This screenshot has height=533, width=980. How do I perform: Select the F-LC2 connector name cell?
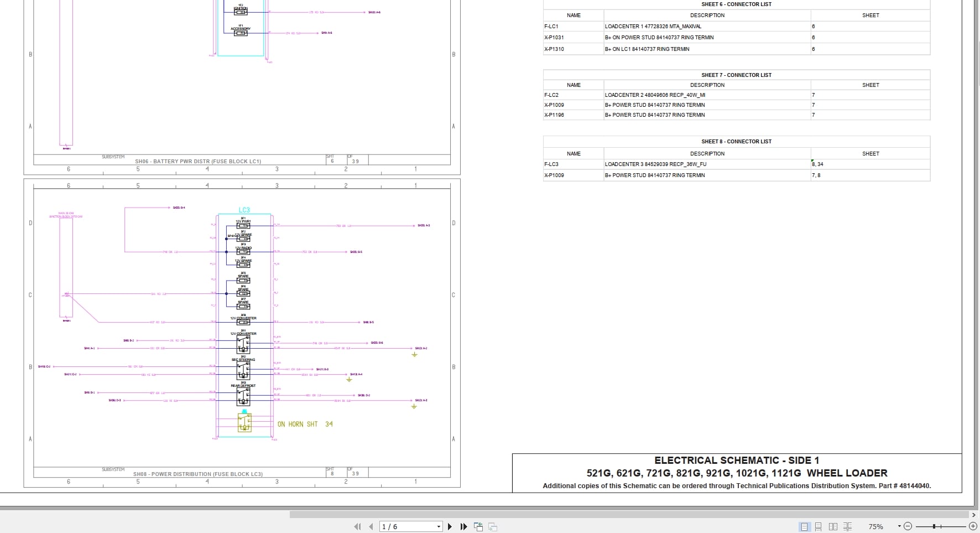pos(574,95)
